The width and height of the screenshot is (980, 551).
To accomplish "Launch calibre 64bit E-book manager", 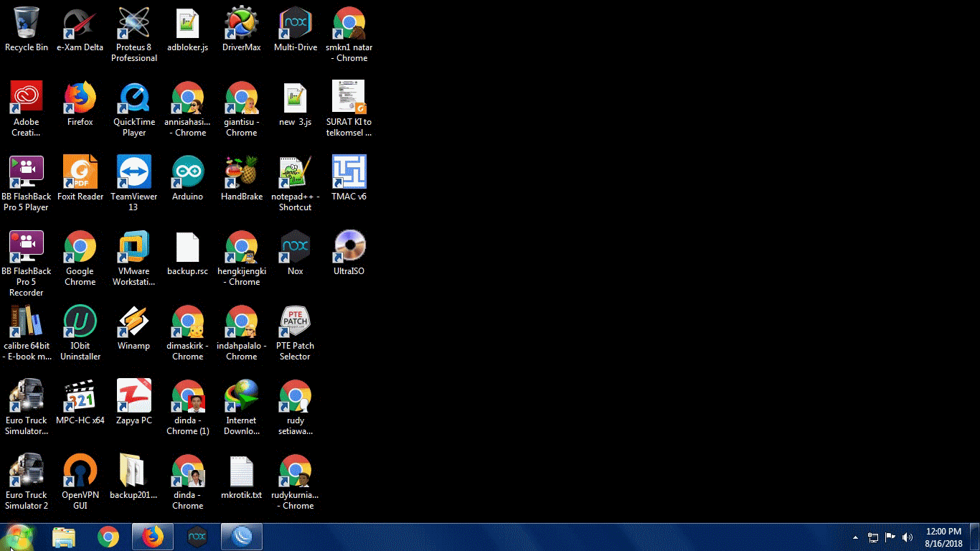I will pyautogui.click(x=27, y=333).
